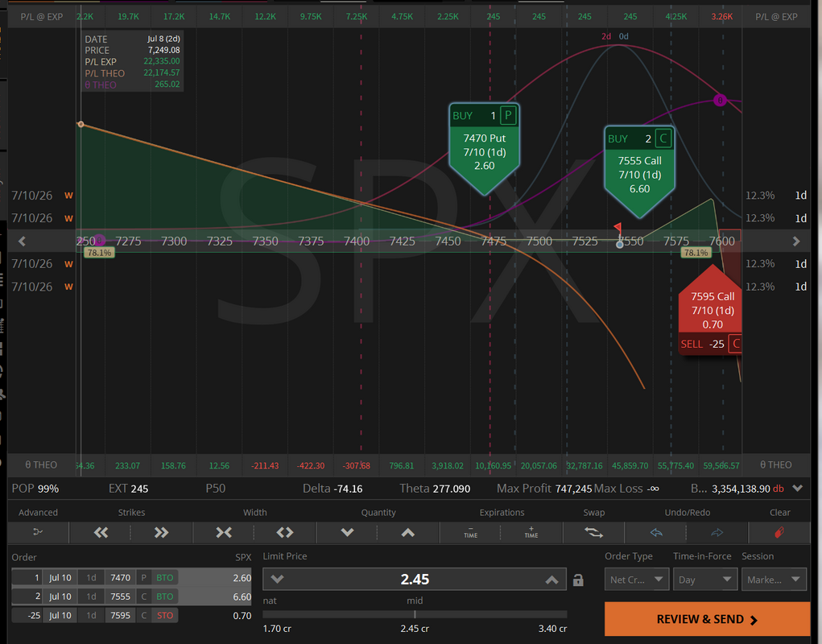Image resolution: width=822 pixels, height=644 pixels.
Task: Open the Order Type dropdown
Action: [636, 580]
